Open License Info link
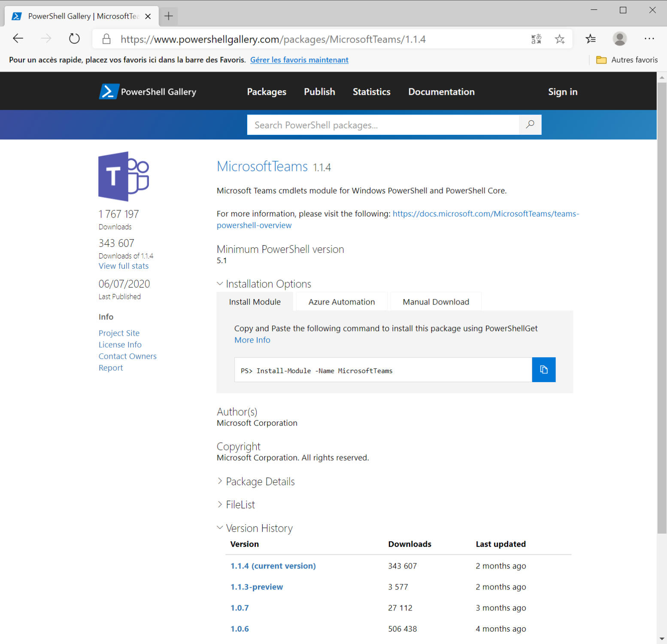 pyautogui.click(x=120, y=345)
